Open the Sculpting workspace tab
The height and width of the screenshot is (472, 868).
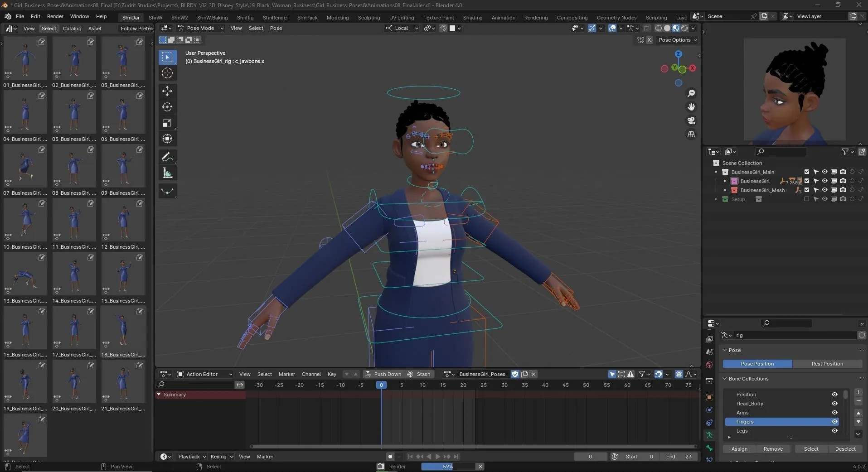click(369, 17)
